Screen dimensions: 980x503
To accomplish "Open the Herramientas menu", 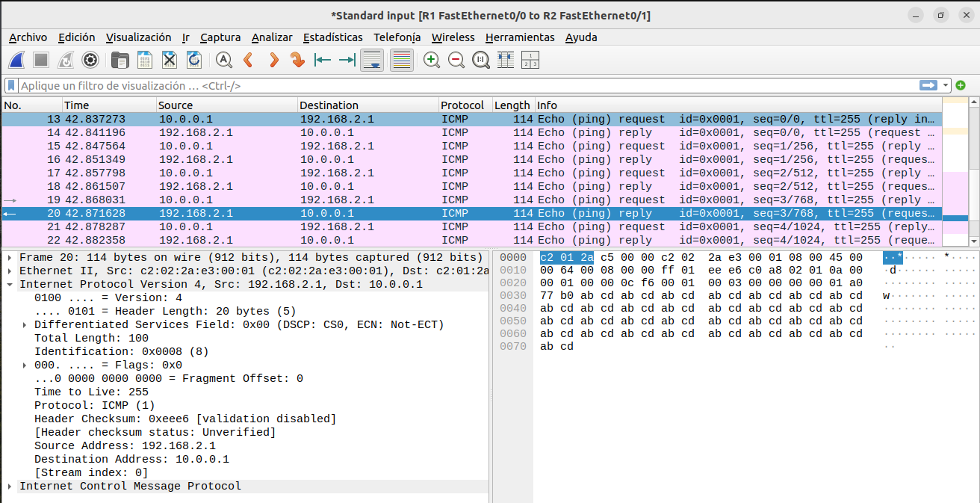I will pyautogui.click(x=520, y=37).
